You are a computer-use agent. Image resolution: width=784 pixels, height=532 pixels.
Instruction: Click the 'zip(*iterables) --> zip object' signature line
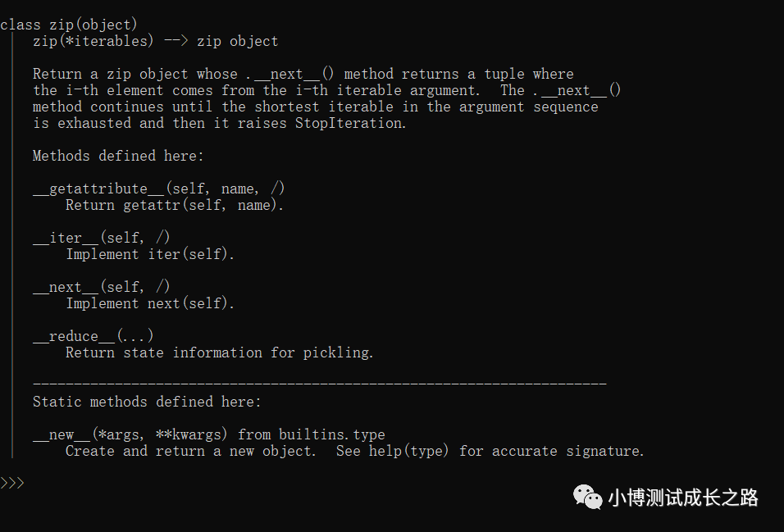coord(155,41)
